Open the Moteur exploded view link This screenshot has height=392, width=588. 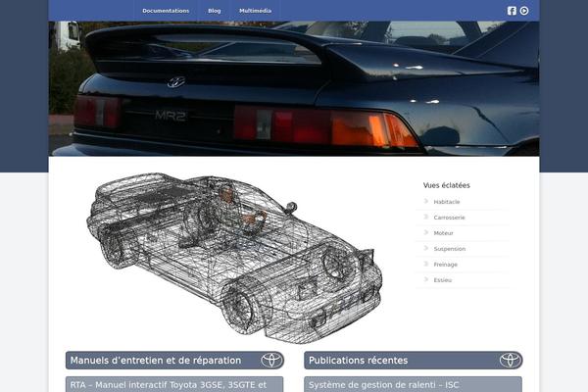pyautogui.click(x=444, y=233)
